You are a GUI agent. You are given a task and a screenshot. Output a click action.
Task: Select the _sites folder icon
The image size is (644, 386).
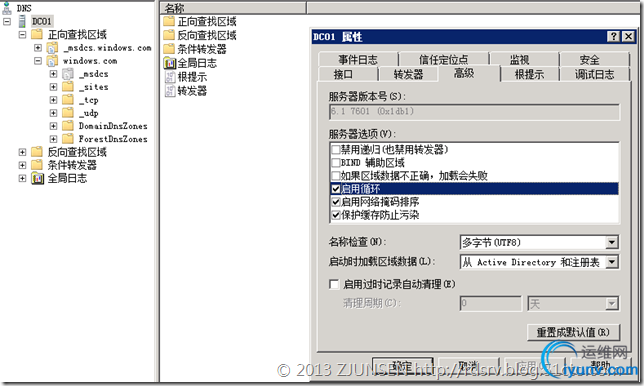point(68,87)
